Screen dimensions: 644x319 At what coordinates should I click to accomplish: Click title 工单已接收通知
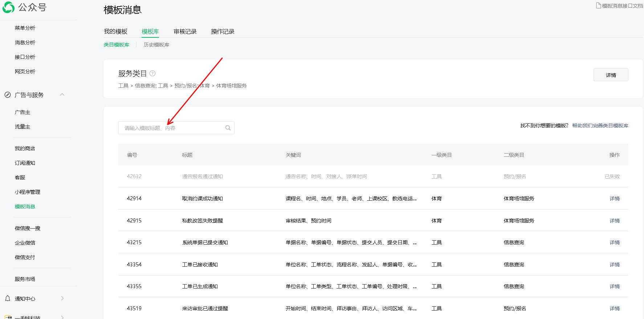[x=200, y=265]
